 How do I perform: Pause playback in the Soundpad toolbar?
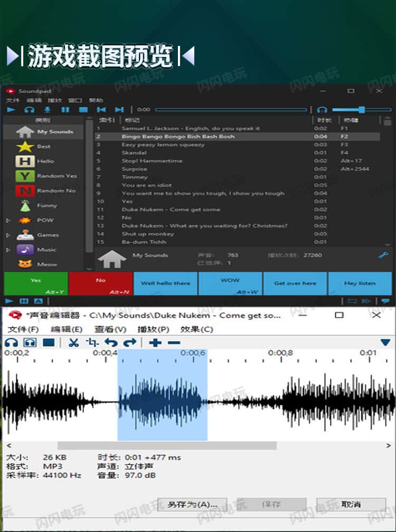point(65,110)
